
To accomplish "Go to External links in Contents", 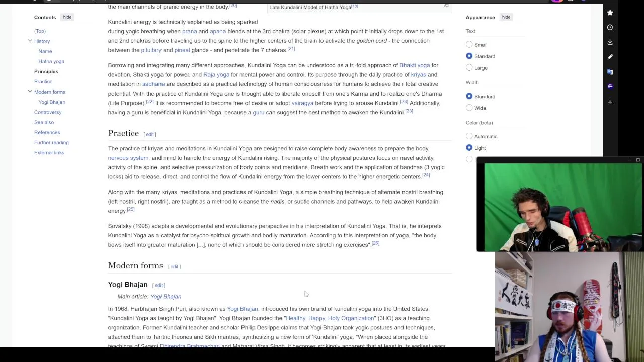I will click(x=49, y=153).
